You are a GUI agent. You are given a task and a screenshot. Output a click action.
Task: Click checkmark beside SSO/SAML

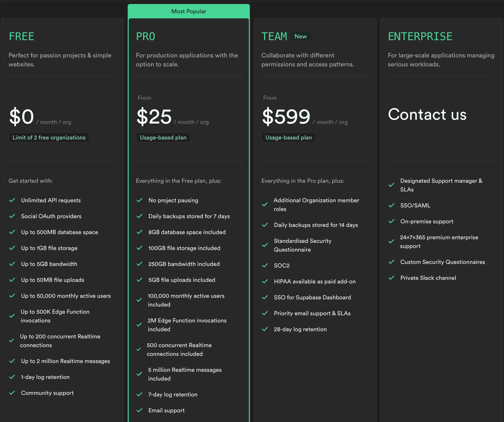[391, 205]
